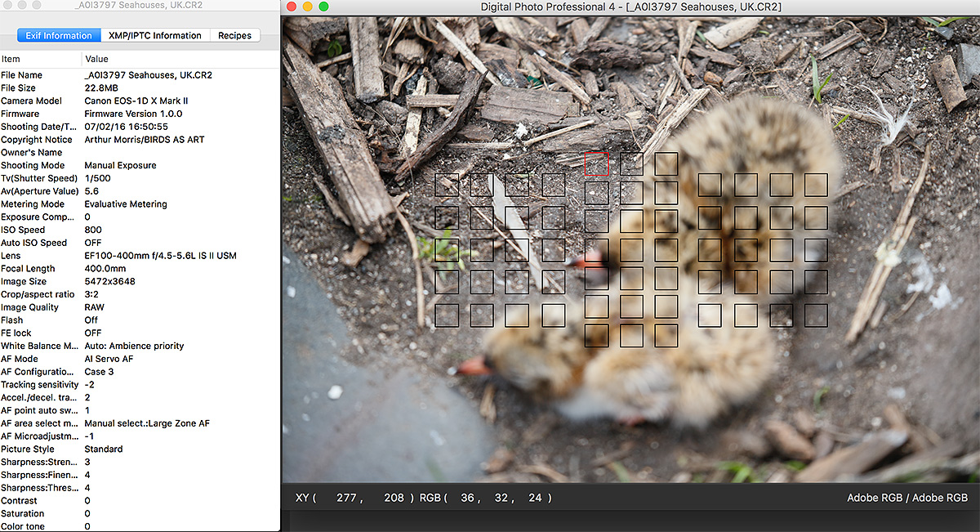The height and width of the screenshot is (532, 980).
Task: Click the AF Configuration Case 3 row
Action: click(140, 372)
